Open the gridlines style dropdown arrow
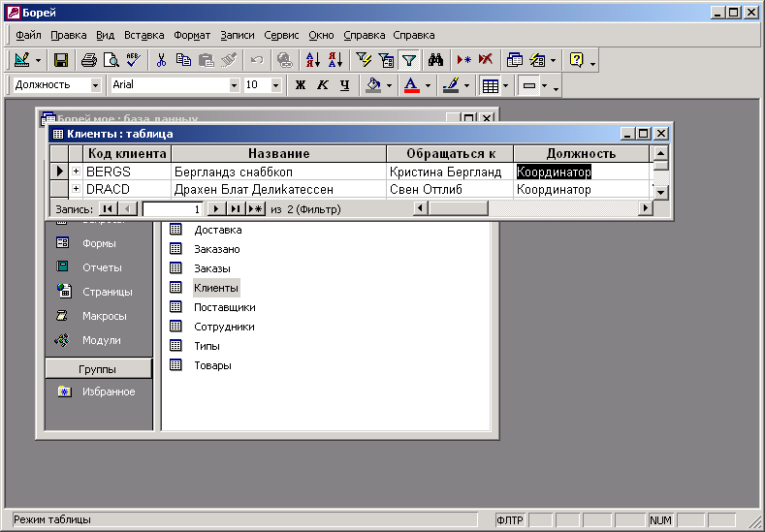The image size is (765, 532). (505, 86)
